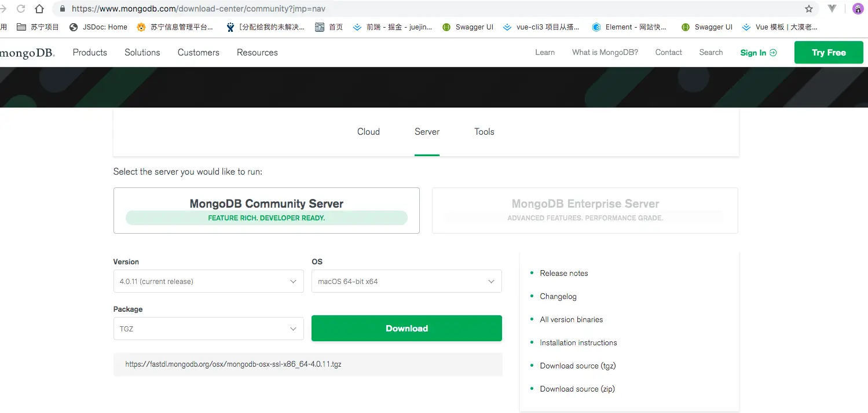Open the Release notes link
Image resolution: width=868 pixels, height=413 pixels.
pos(564,273)
